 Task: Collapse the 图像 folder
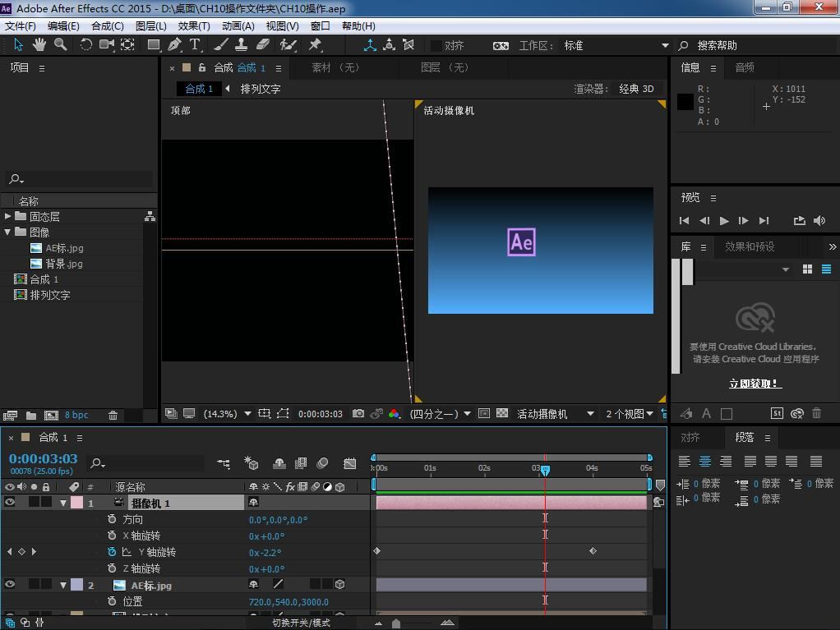click(7, 232)
